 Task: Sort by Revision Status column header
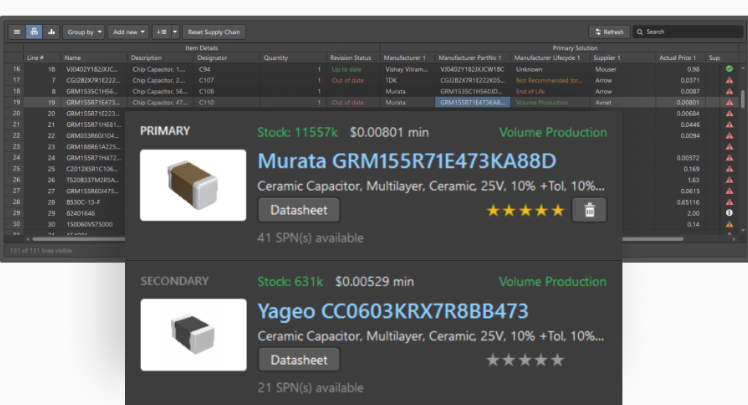[x=351, y=58]
